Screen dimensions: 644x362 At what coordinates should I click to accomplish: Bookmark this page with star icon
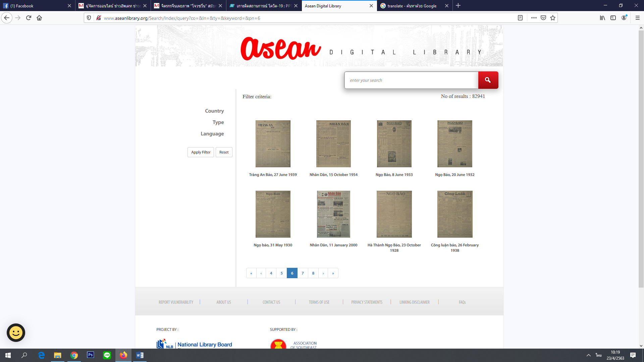[553, 18]
